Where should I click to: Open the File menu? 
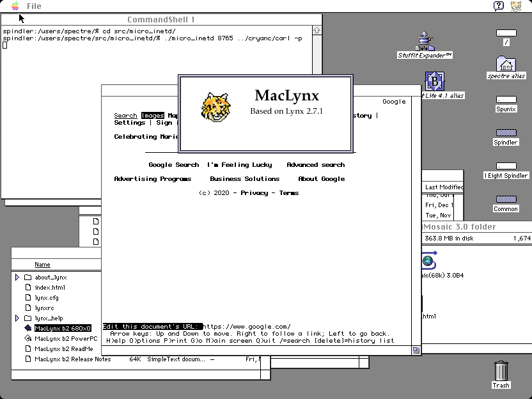click(x=34, y=6)
